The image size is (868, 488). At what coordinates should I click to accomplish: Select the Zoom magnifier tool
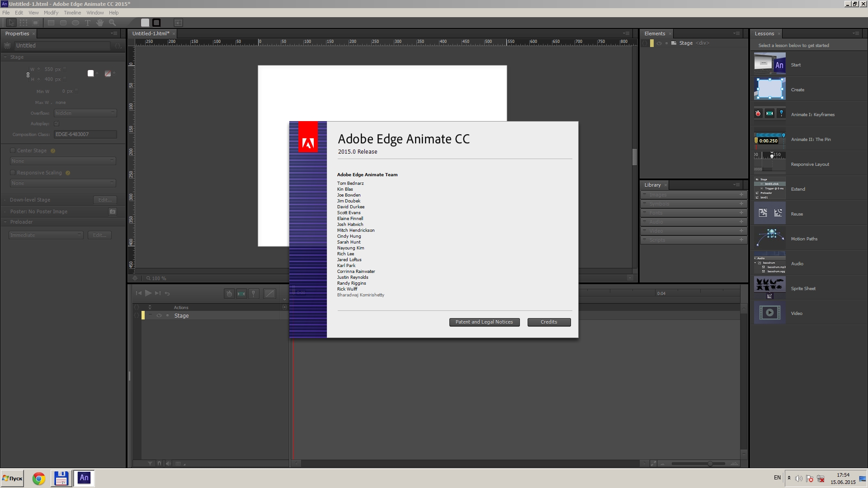pyautogui.click(x=112, y=23)
